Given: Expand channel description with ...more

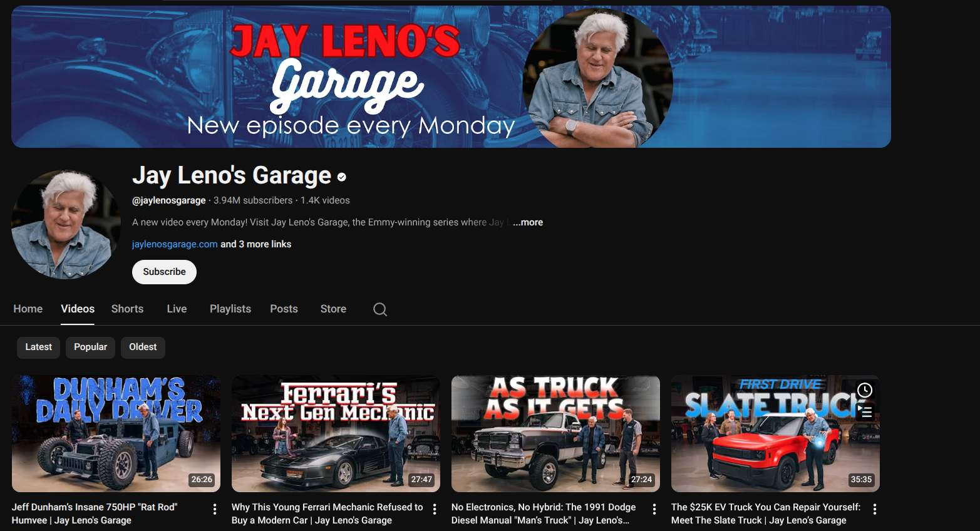Looking at the screenshot, I should (528, 222).
